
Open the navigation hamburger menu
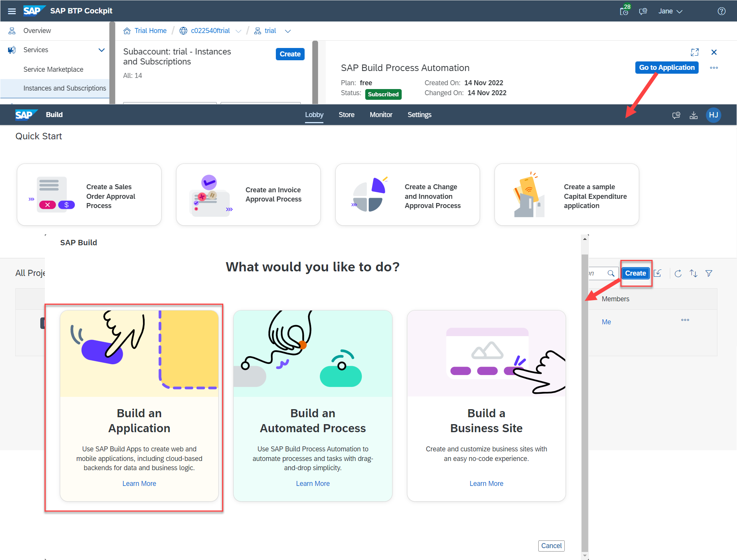click(12, 11)
